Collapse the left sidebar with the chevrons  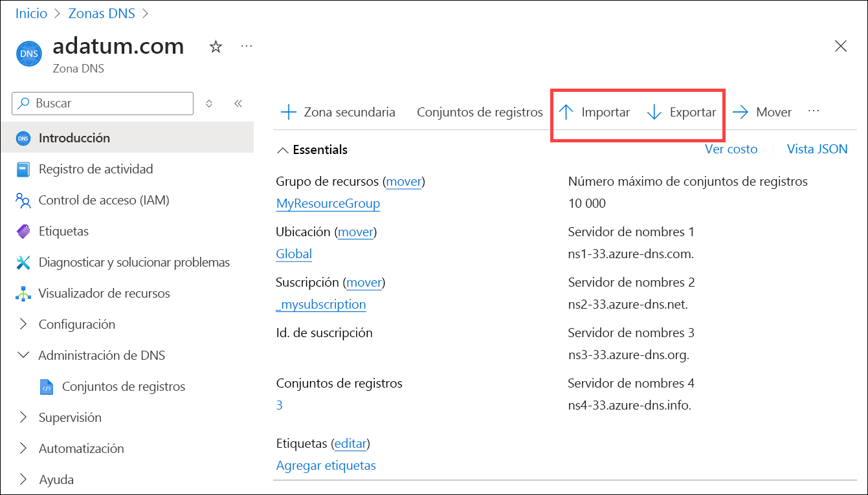pyautogui.click(x=238, y=103)
